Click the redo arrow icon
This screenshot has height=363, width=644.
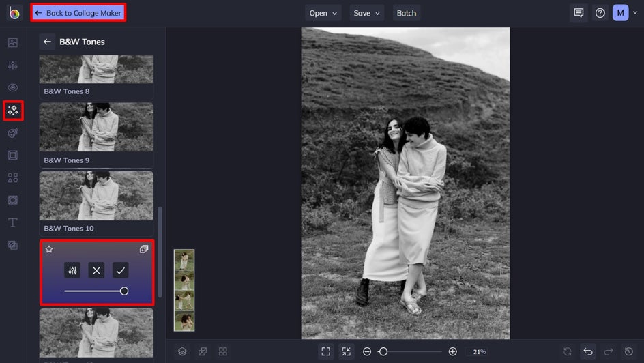[x=609, y=351]
